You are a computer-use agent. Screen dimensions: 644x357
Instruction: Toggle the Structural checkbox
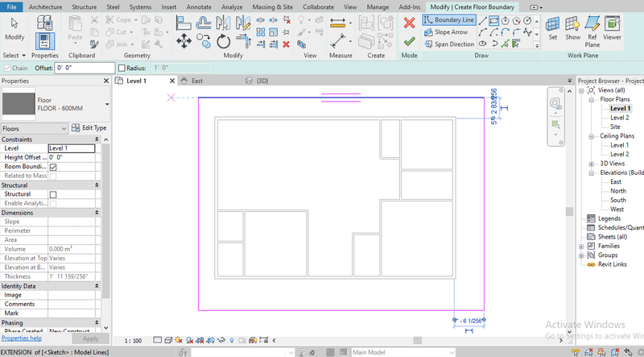click(53, 194)
